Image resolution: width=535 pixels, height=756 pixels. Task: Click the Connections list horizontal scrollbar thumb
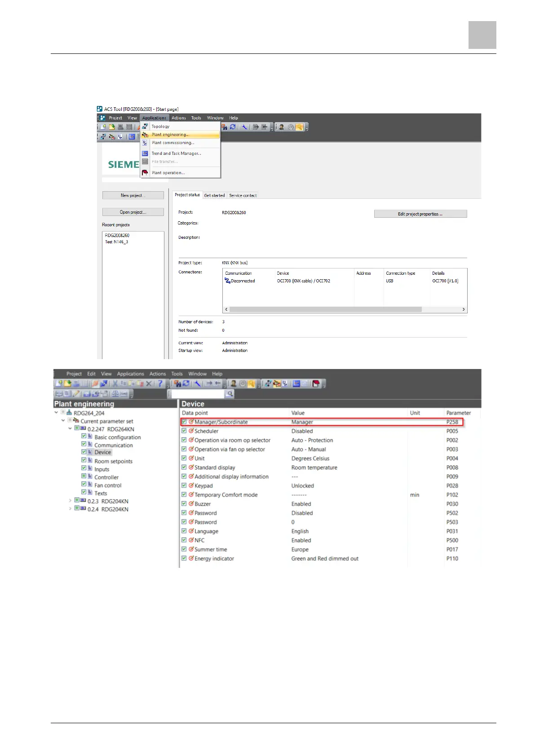pos(326,309)
